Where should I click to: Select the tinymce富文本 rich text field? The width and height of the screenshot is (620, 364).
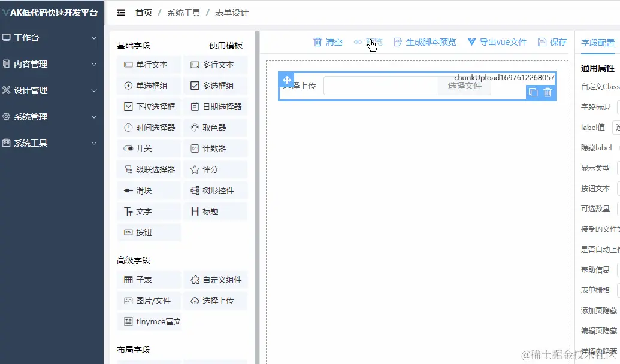[149, 321]
